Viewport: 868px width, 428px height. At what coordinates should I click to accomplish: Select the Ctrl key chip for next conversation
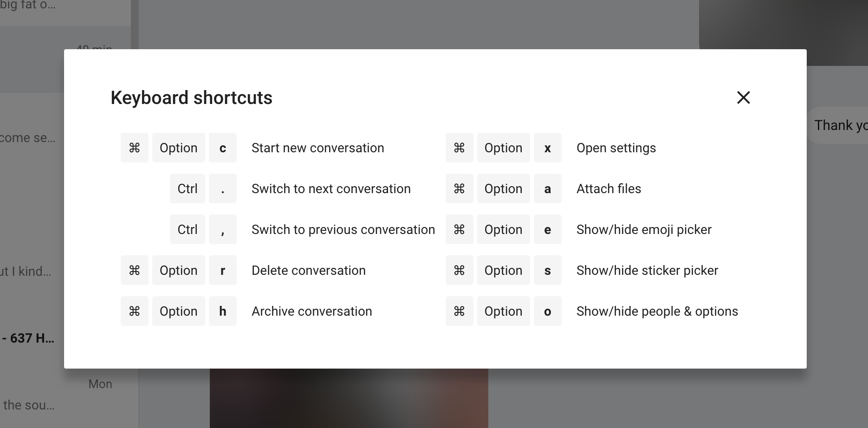coord(187,188)
